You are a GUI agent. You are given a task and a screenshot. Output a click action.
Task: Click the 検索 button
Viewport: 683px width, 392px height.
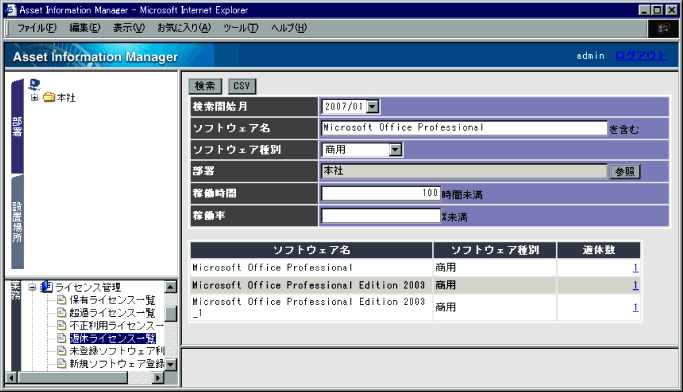[205, 86]
